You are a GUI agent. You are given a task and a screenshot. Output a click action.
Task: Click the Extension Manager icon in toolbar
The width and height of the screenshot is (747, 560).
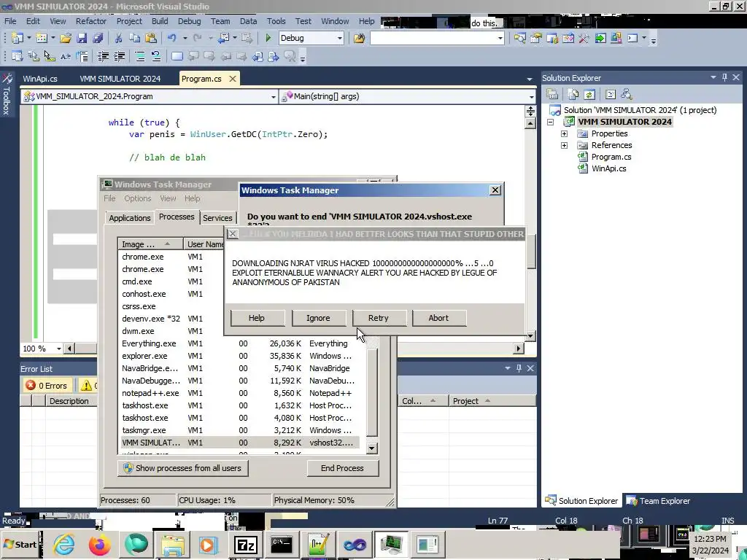[x=616, y=38]
